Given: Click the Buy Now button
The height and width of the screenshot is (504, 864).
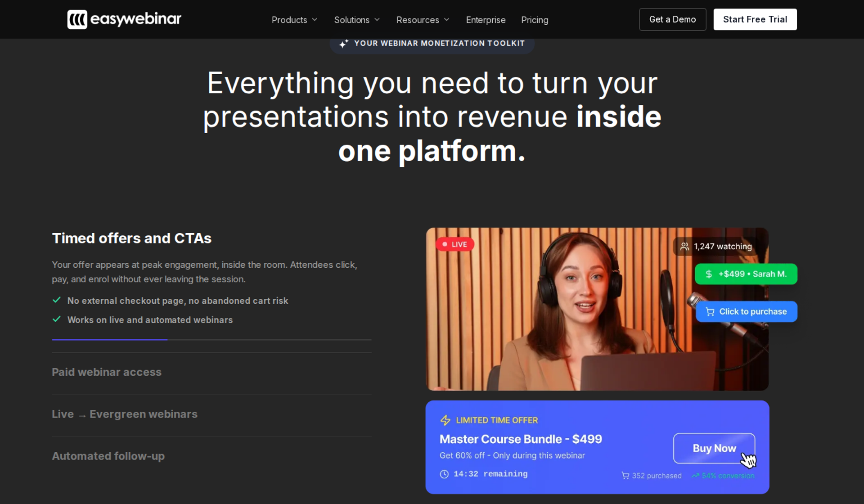Looking at the screenshot, I should tap(714, 449).
